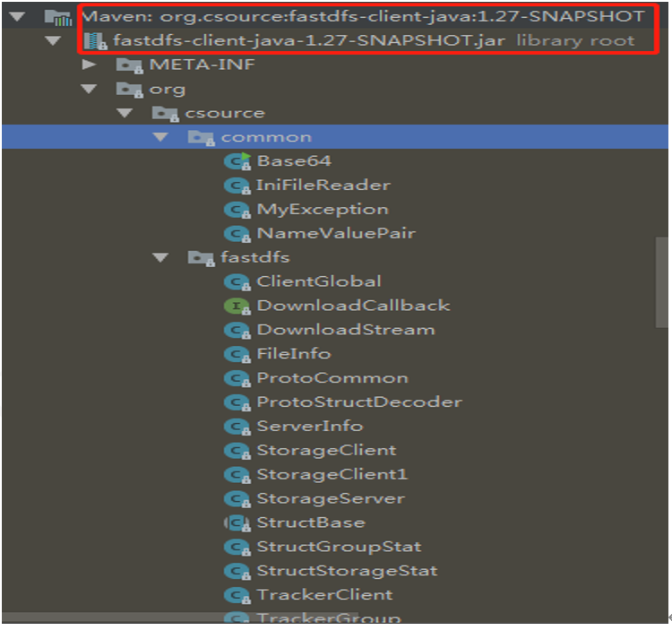Click the DownloadCallback interface icon
Image resolution: width=672 pixels, height=639 pixels.
point(237,307)
